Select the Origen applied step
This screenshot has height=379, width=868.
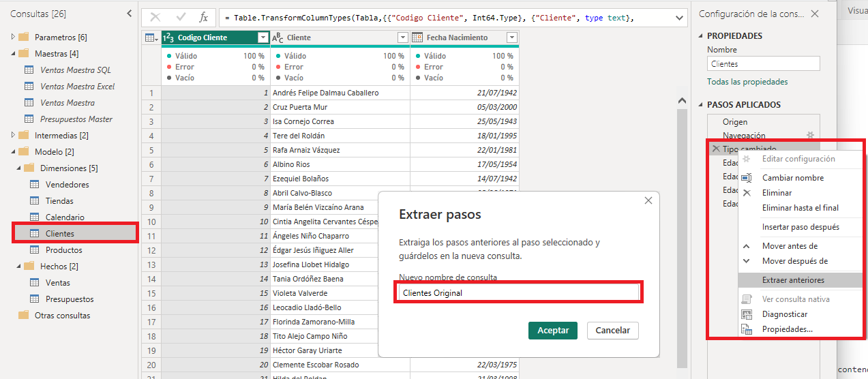[735, 122]
